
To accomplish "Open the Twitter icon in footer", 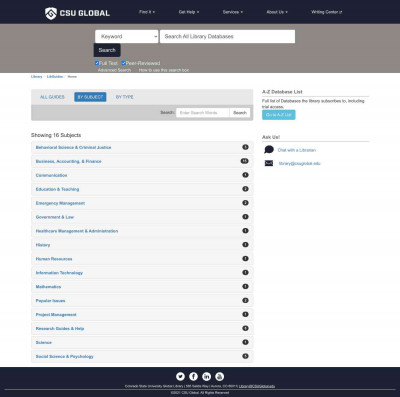I will pyautogui.click(x=180, y=376).
